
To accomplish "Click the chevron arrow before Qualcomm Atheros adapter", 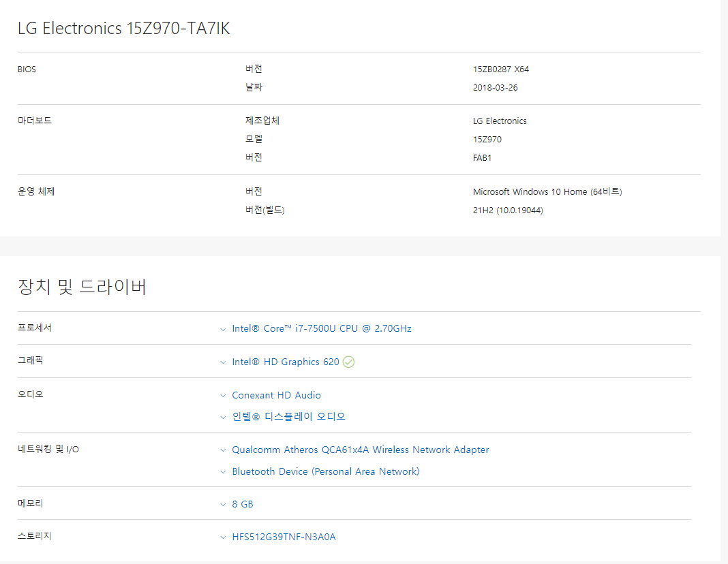I will tap(223, 450).
